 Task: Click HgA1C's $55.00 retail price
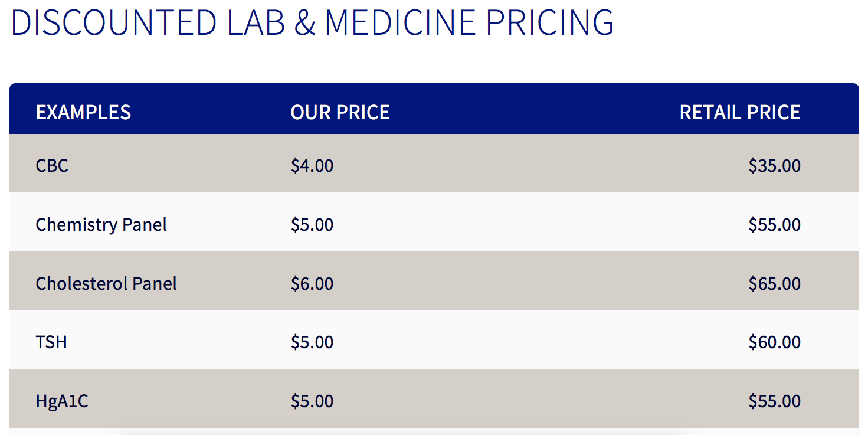point(775,401)
